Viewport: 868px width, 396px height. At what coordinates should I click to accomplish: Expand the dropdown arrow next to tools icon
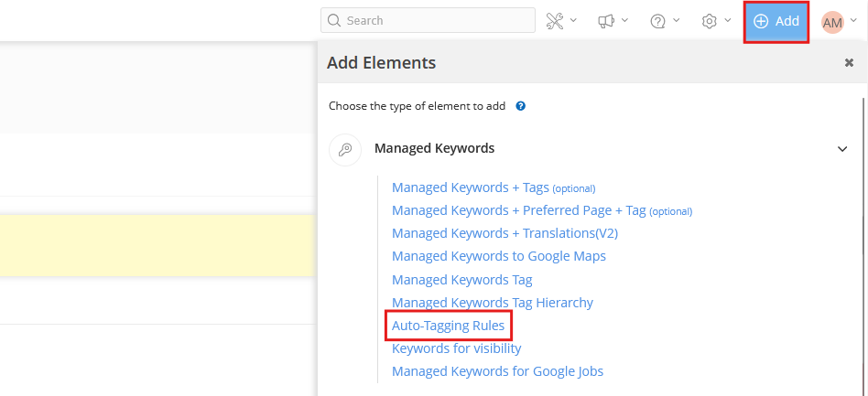point(574,20)
